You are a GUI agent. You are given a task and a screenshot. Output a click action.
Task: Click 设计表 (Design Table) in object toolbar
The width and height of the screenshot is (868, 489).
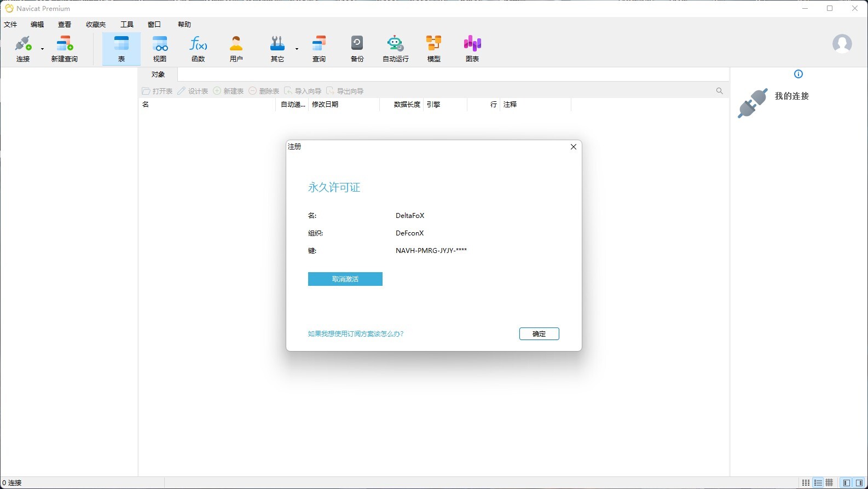[x=193, y=91]
